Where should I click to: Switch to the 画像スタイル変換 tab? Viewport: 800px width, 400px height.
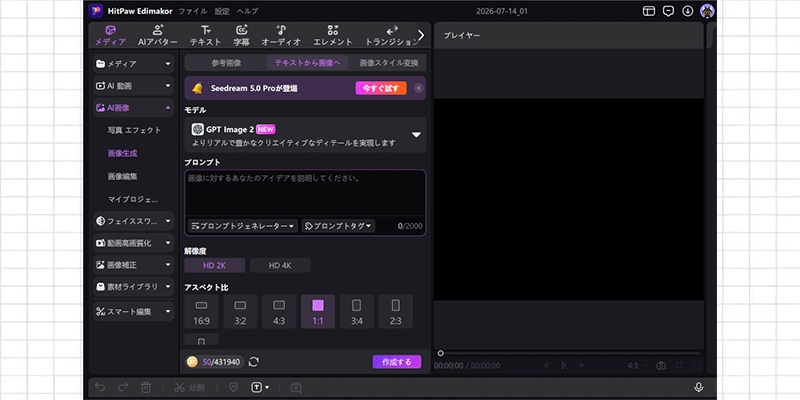(389, 63)
